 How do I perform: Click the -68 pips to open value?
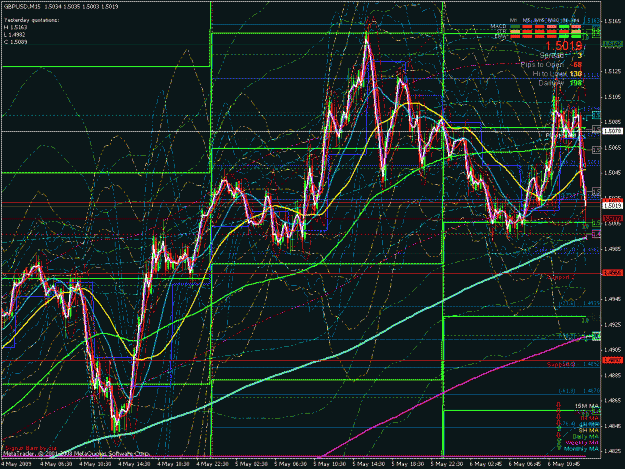pyautogui.click(x=576, y=65)
